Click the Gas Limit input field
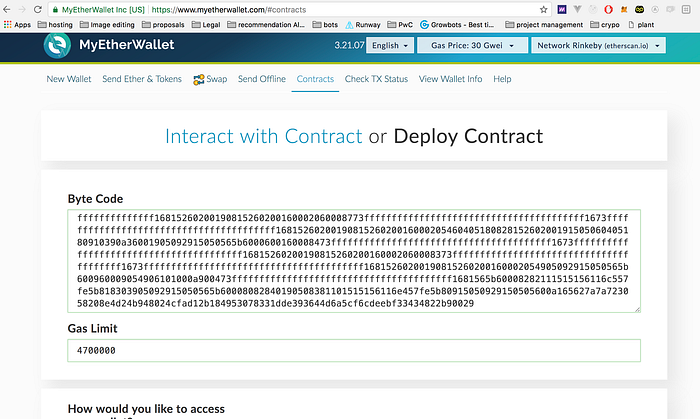Screen dimensions: 700x419 click(x=354, y=351)
